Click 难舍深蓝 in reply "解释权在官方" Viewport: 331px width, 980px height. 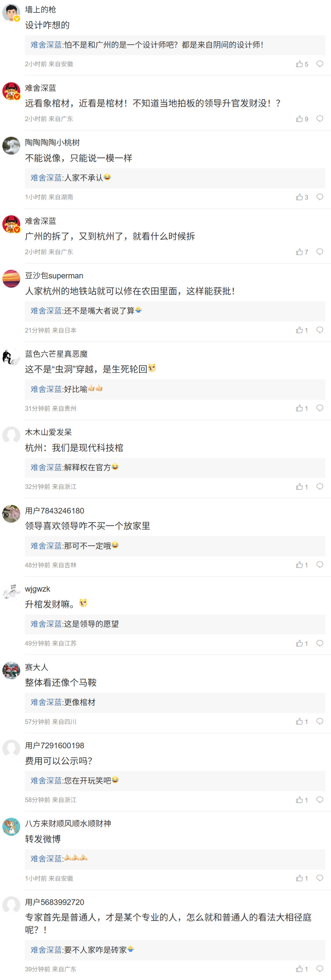coord(46,468)
